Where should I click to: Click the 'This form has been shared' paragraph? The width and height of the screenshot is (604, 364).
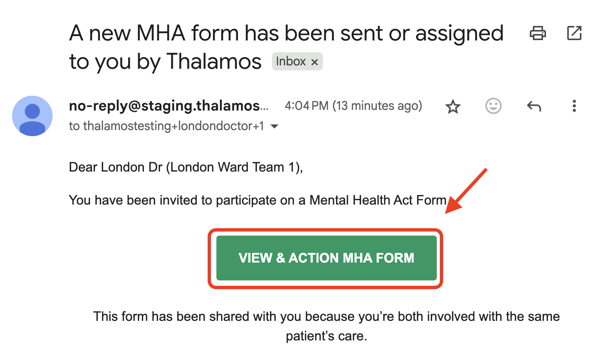(x=326, y=326)
